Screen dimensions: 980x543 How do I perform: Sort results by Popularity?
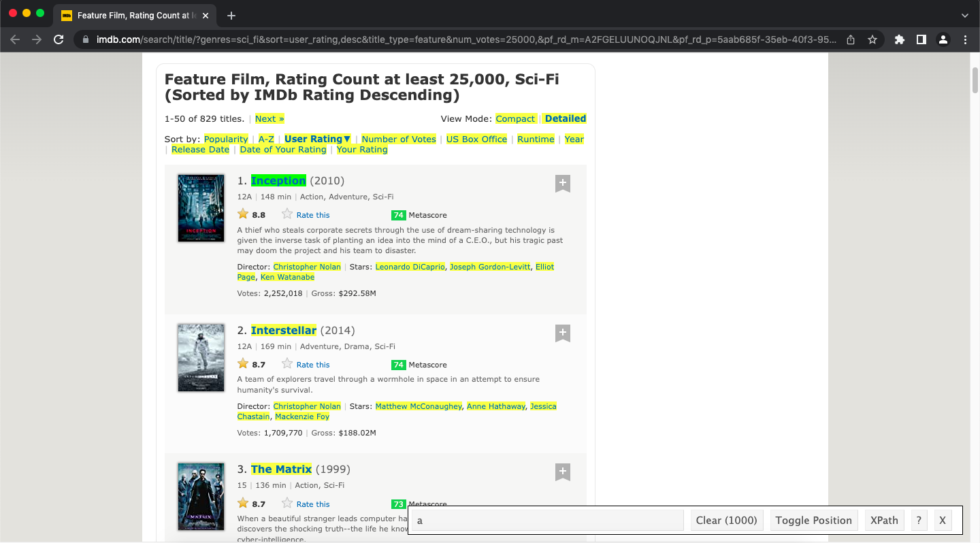226,139
